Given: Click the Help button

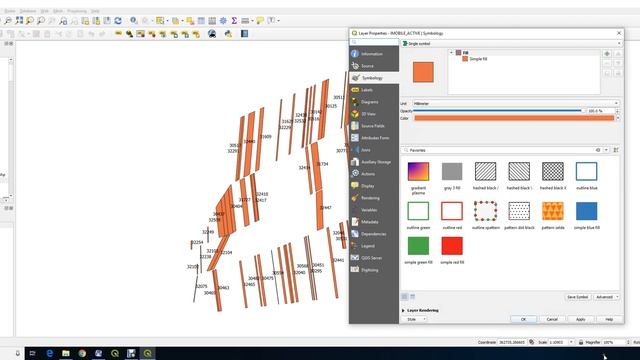Looking at the screenshot, I should 609,319.
